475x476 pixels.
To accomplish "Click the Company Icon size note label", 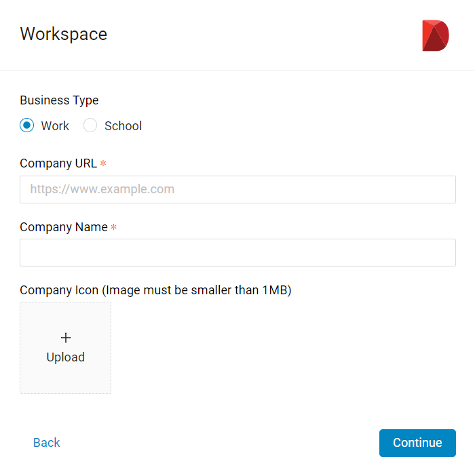I will [x=155, y=290].
